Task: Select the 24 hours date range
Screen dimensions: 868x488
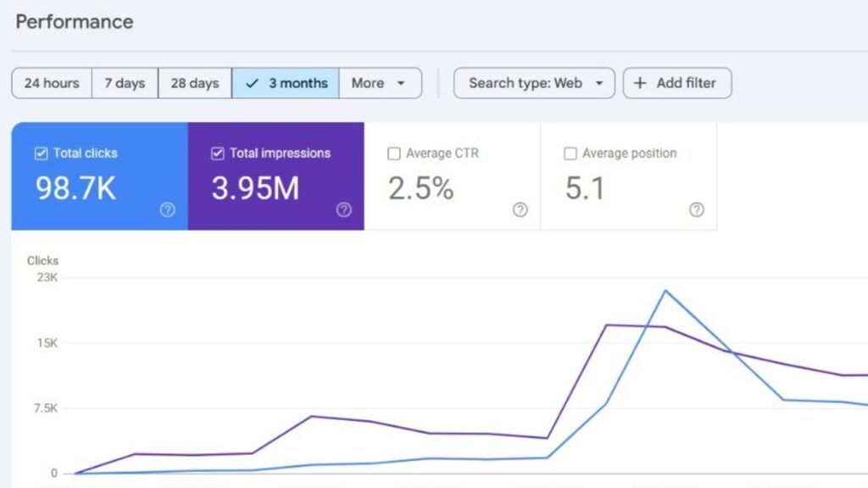Action: [x=52, y=83]
